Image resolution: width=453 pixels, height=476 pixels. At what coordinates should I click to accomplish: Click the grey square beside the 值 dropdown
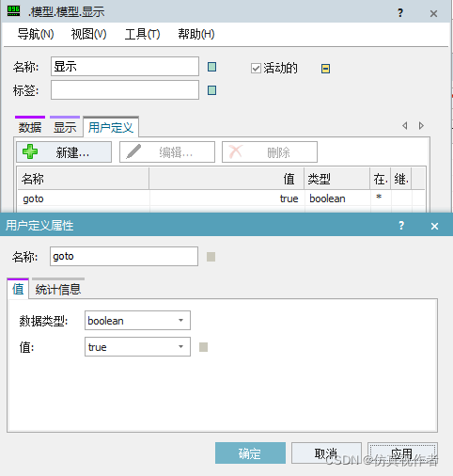[x=203, y=347]
